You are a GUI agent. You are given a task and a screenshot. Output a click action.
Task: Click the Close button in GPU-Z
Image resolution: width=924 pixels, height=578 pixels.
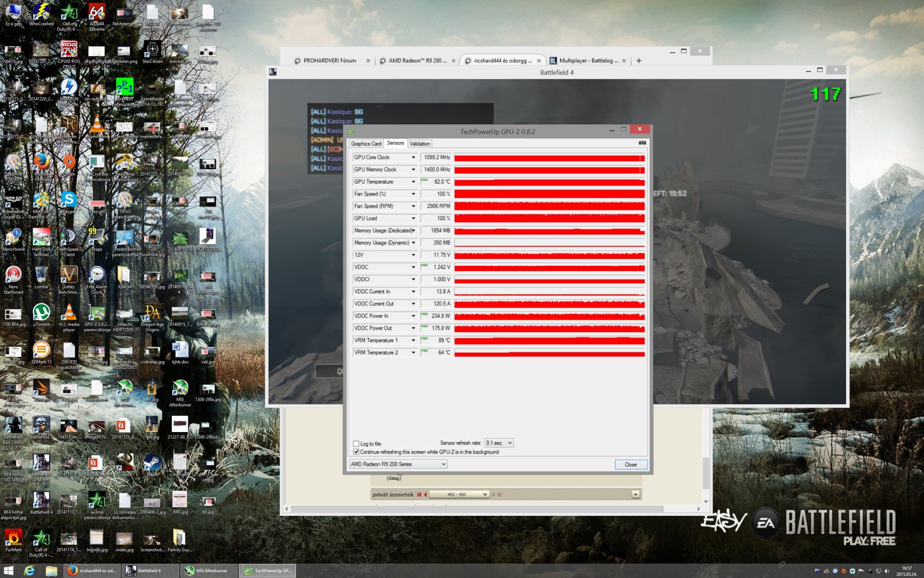pos(631,464)
